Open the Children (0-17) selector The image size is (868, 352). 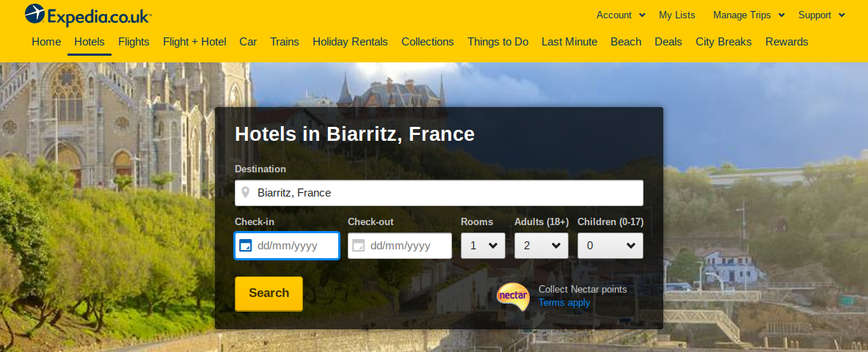(x=610, y=246)
